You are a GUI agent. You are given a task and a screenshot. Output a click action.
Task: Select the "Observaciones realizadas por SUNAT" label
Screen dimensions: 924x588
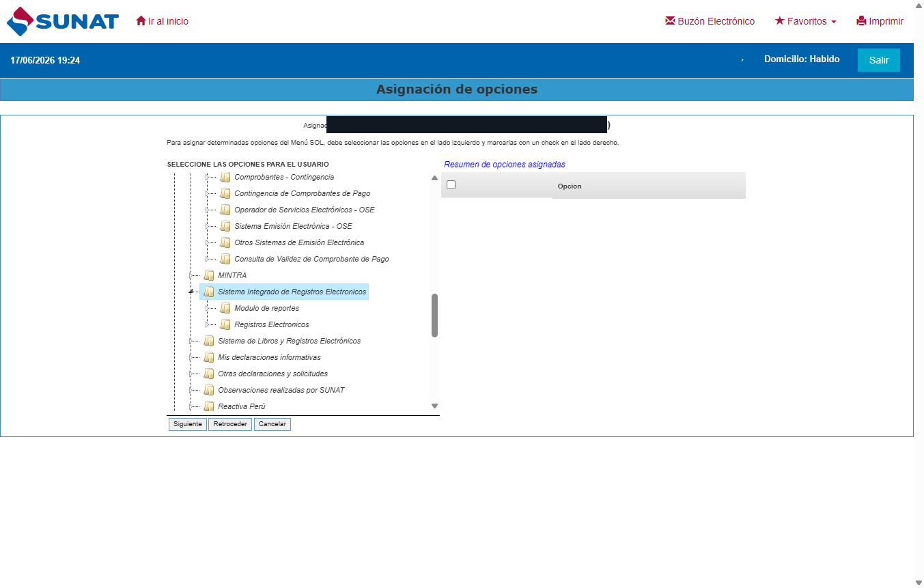(x=281, y=390)
